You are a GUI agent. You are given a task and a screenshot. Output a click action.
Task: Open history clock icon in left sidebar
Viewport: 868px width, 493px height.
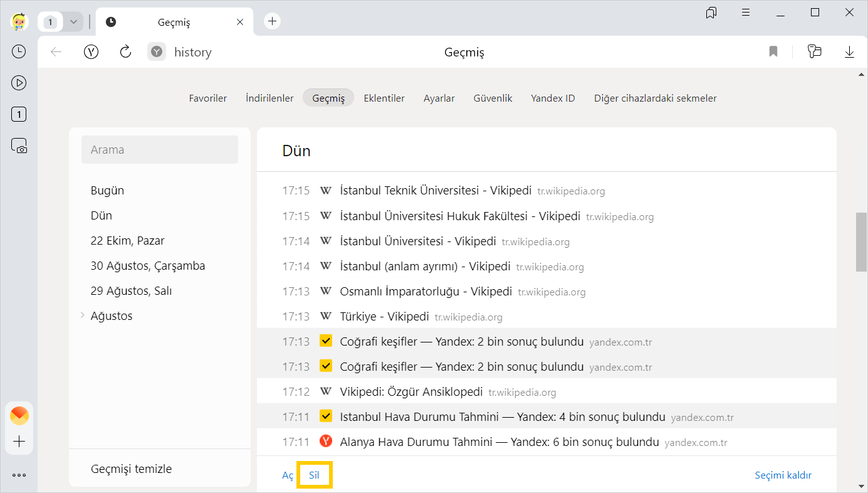[19, 51]
